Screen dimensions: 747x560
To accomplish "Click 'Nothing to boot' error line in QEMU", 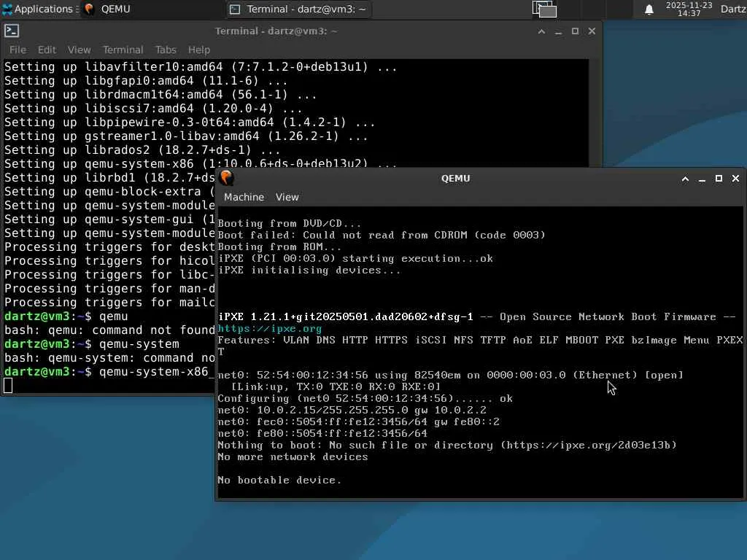I will 447,446.
